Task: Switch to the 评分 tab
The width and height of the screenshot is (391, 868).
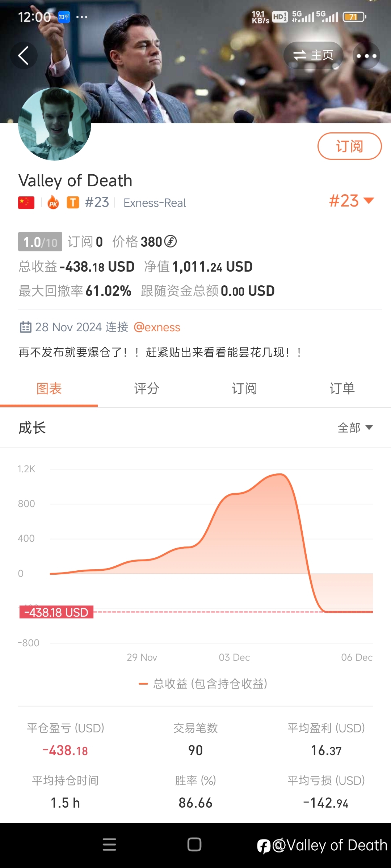Action: click(147, 388)
